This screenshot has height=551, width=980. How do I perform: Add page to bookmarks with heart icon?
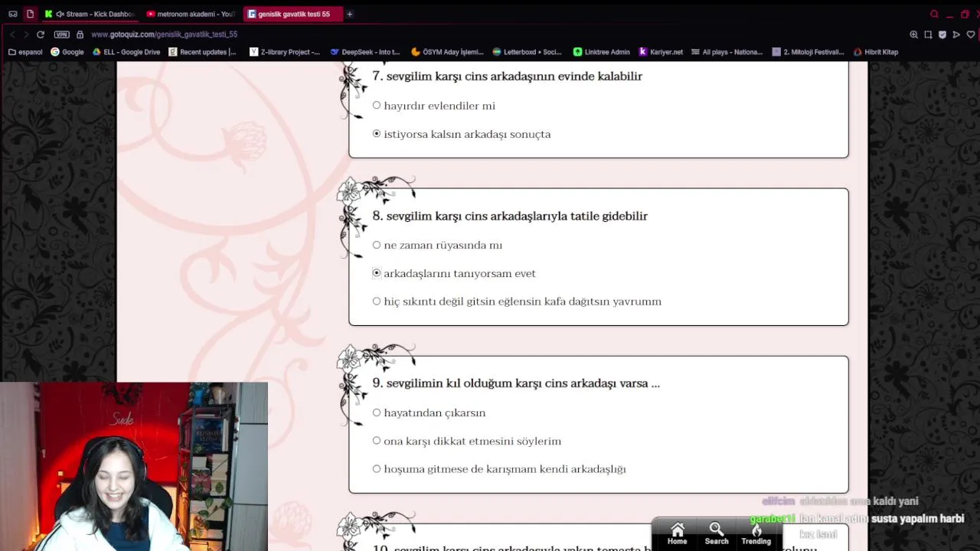click(971, 34)
